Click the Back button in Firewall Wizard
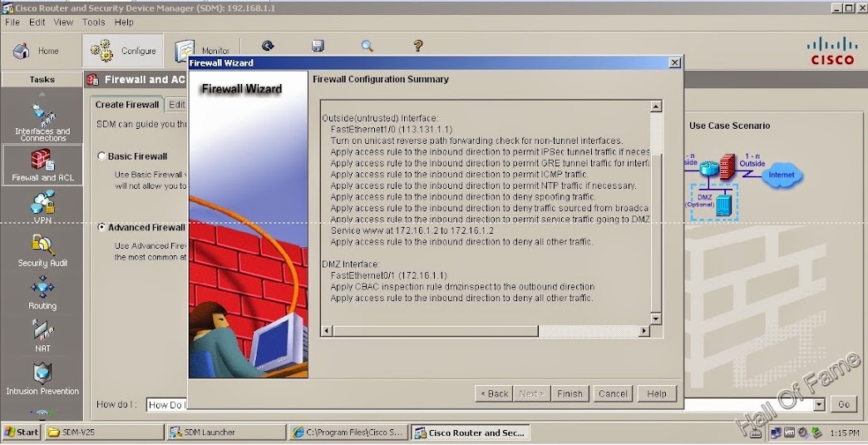868x445 pixels. pyautogui.click(x=494, y=393)
